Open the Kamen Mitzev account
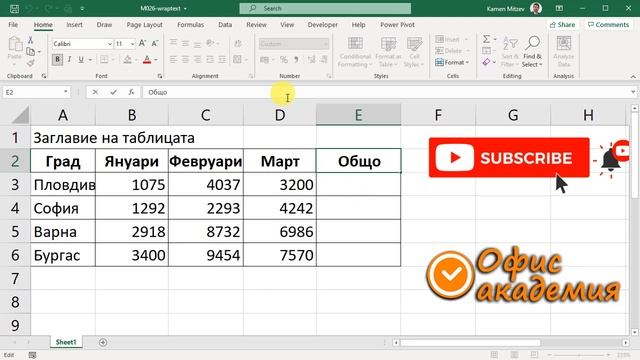Image resolution: width=640 pixels, height=360 pixels. (514, 8)
